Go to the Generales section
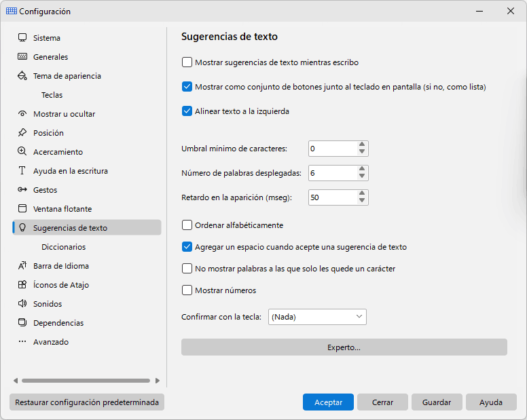 coord(87,57)
